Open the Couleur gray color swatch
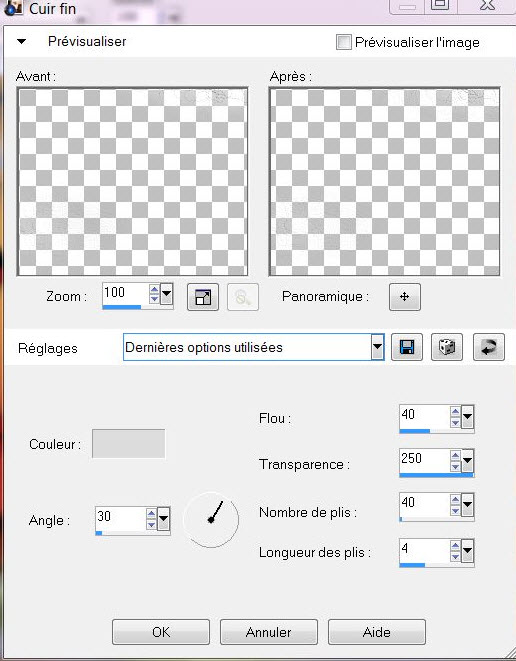This screenshot has width=516, height=661. (129, 443)
